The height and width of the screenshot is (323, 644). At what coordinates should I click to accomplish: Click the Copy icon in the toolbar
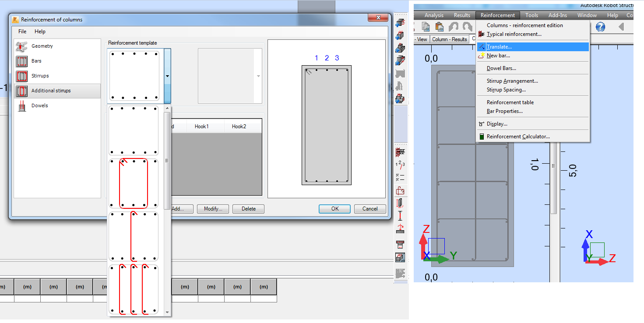pos(425,26)
